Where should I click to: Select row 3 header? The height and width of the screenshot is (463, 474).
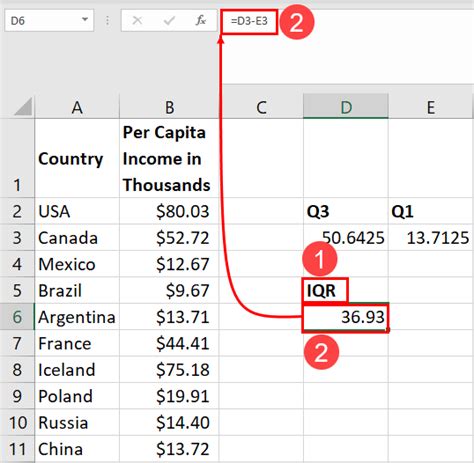pyautogui.click(x=17, y=238)
